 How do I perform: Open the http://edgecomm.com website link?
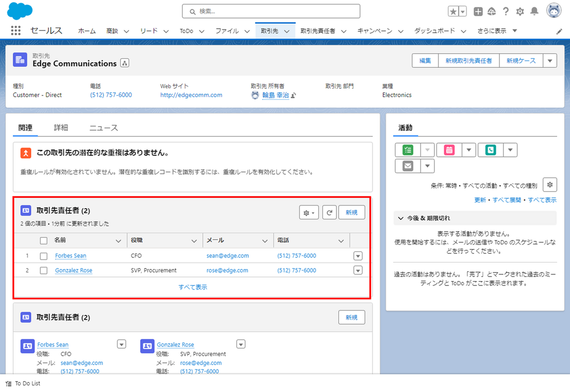pyautogui.click(x=191, y=95)
